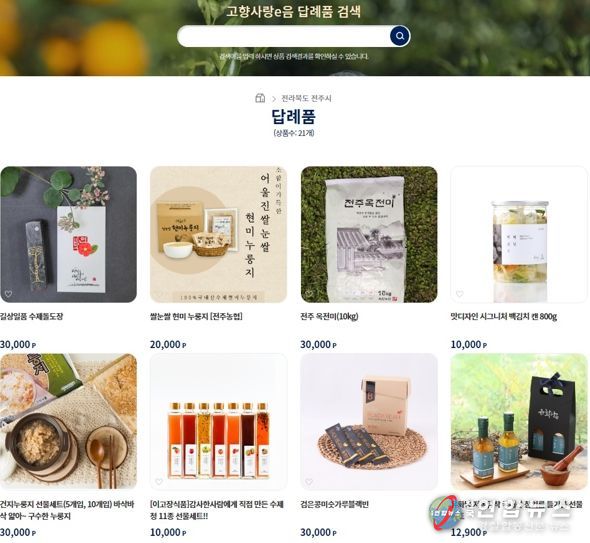The image size is (590, 543).
Task: Tap heart icon on 검은콩미숫가루 product
Action: 309,481
